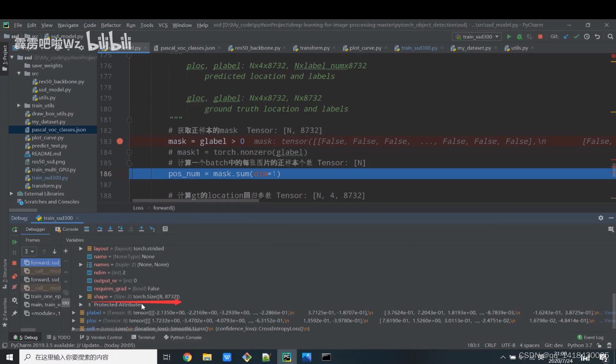Open the Python Console tool window
The image size is (616, 364).
point(183,338)
